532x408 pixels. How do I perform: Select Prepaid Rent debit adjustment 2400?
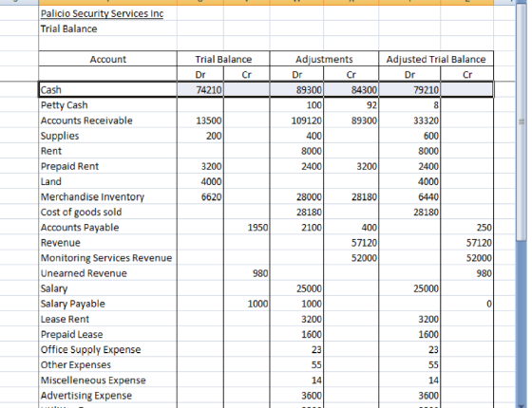tap(296, 166)
